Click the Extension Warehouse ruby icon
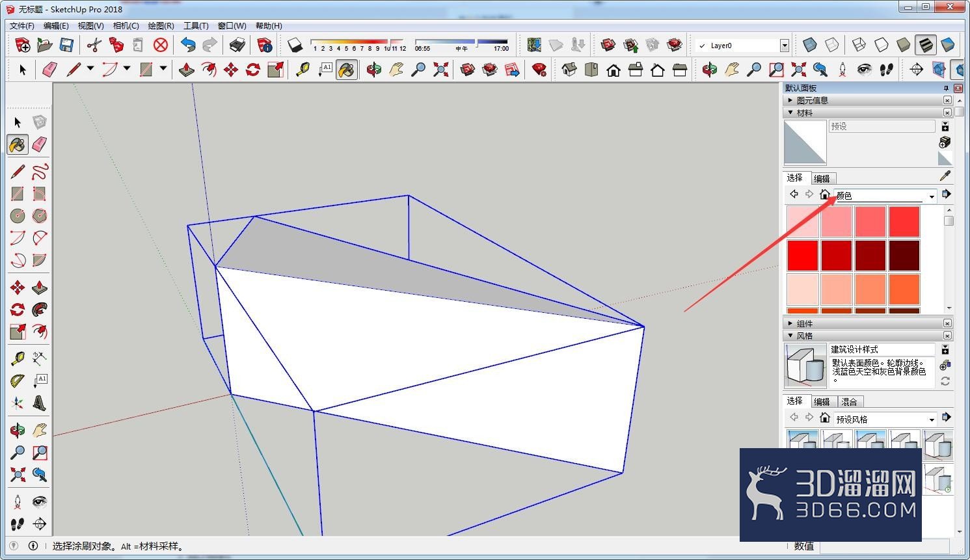 [x=539, y=70]
